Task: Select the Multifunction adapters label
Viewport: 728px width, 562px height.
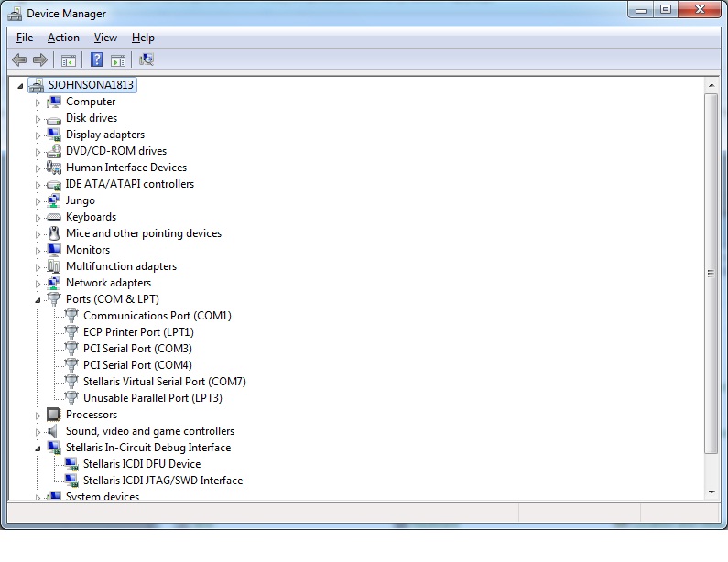Action: [121, 266]
